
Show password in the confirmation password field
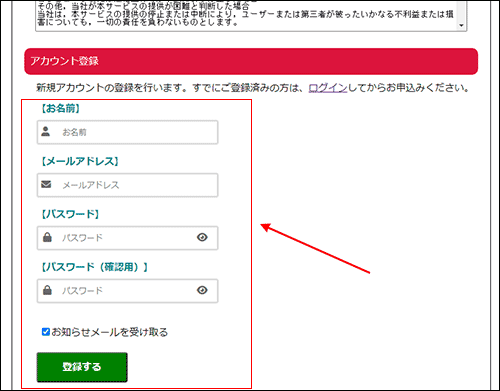click(202, 290)
